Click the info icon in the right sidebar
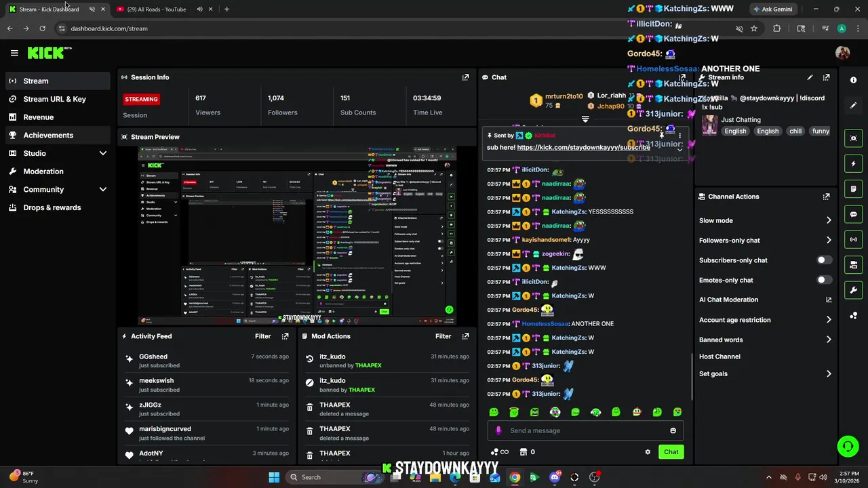Viewport: 868px width, 488px height. click(x=853, y=80)
